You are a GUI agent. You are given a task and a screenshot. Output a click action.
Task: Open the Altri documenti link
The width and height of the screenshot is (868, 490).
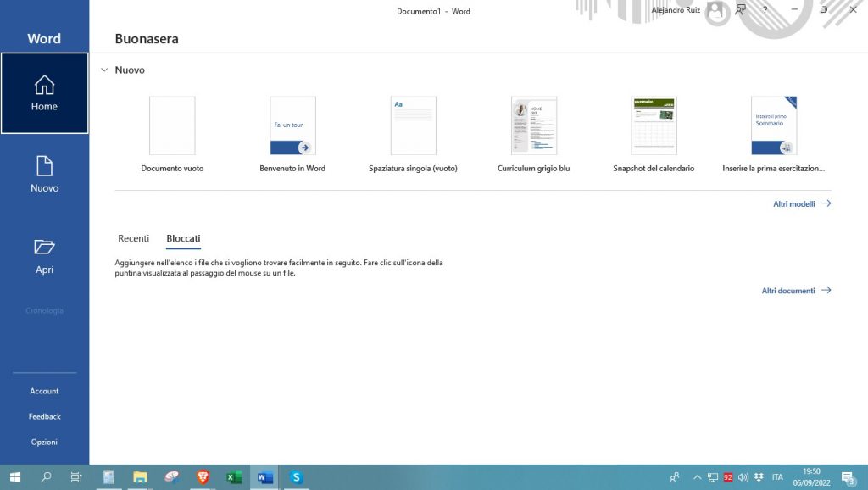pos(795,291)
